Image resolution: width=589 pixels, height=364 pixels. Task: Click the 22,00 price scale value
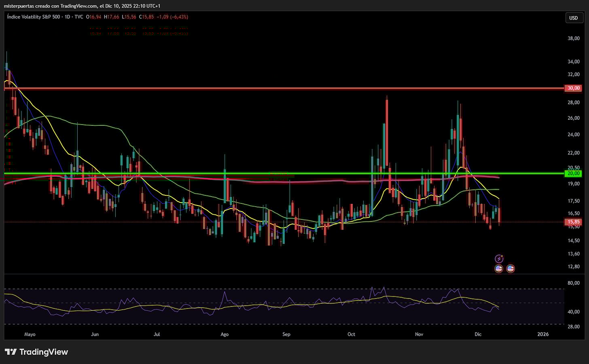pos(574,153)
